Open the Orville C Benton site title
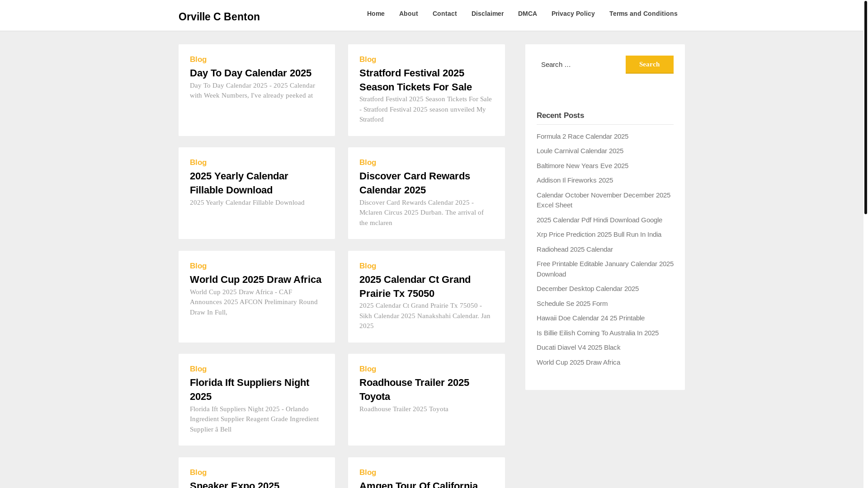Screen dimensions: 868x488 click(219, 17)
